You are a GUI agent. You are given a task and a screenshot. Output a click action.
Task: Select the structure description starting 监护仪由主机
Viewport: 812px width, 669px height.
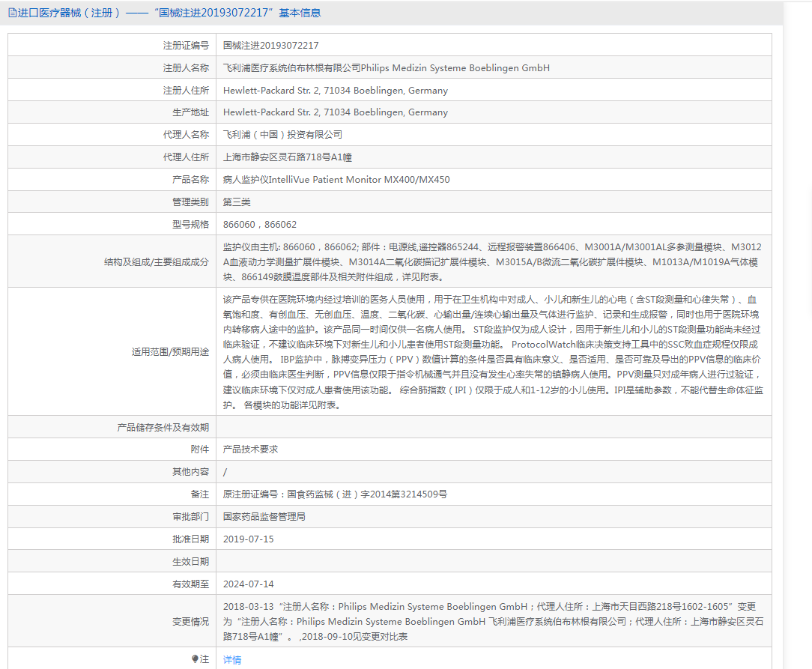(x=492, y=262)
